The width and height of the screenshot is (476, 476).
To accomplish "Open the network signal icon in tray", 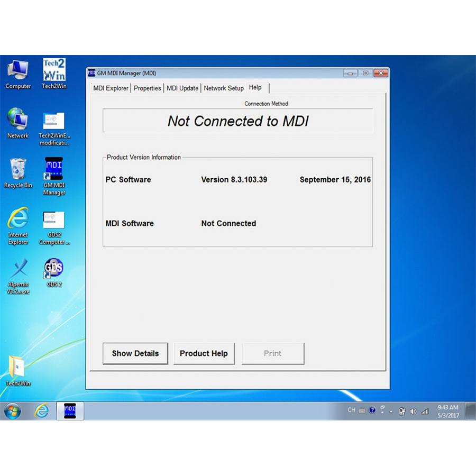I will (x=425, y=411).
